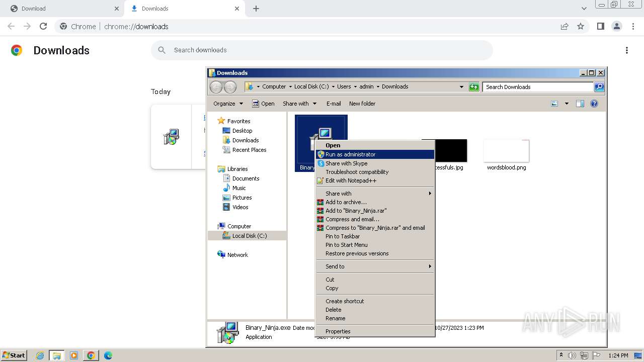Viewport: 644px width, 362px height.
Task: Toggle Chrome side panel icon
Action: [x=600, y=26]
